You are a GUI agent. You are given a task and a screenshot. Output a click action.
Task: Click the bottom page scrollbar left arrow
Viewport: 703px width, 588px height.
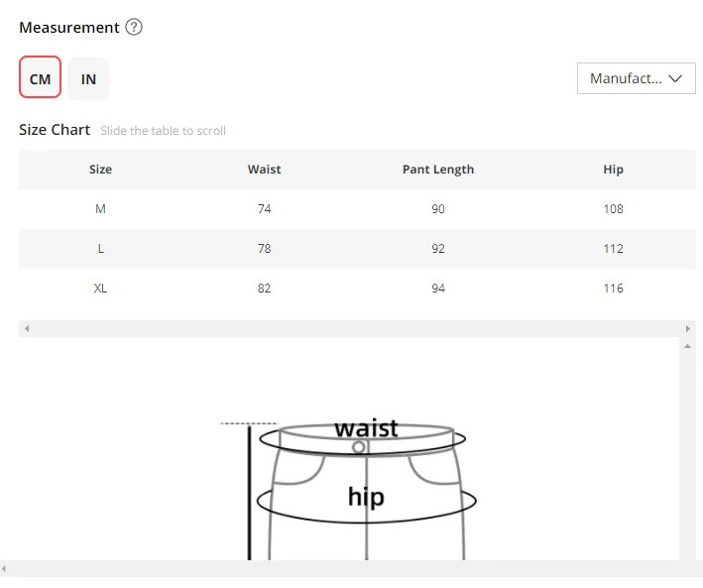[4, 569]
